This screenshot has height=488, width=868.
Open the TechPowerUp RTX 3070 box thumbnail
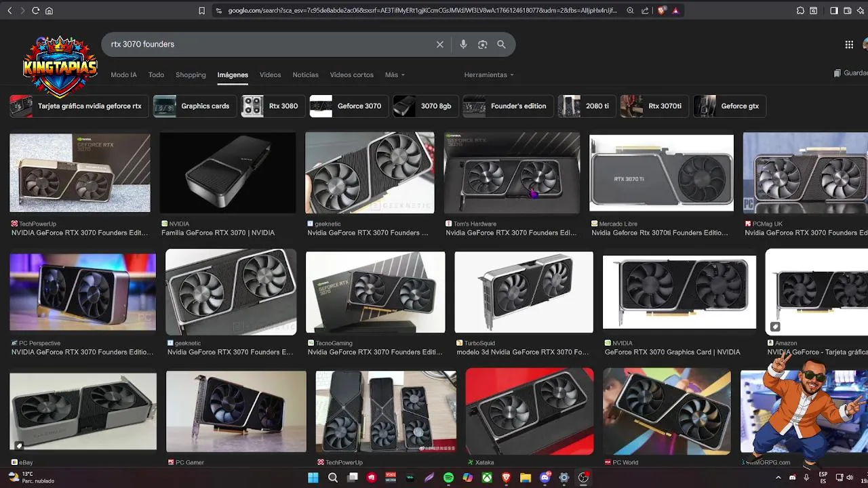80,173
